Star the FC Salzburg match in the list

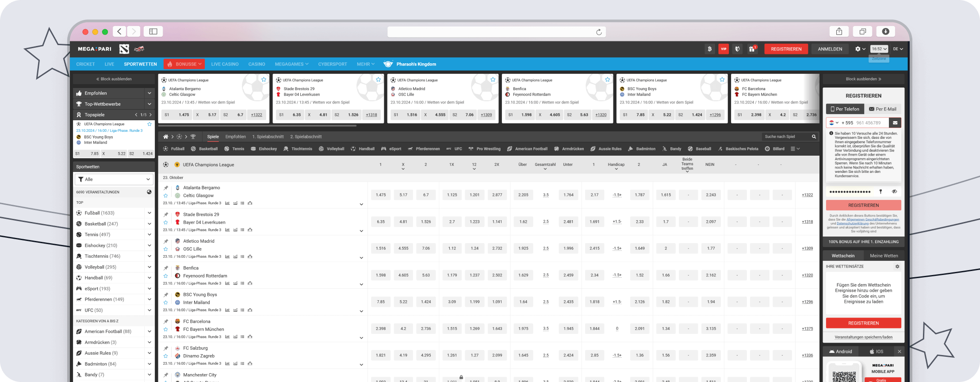(166, 356)
